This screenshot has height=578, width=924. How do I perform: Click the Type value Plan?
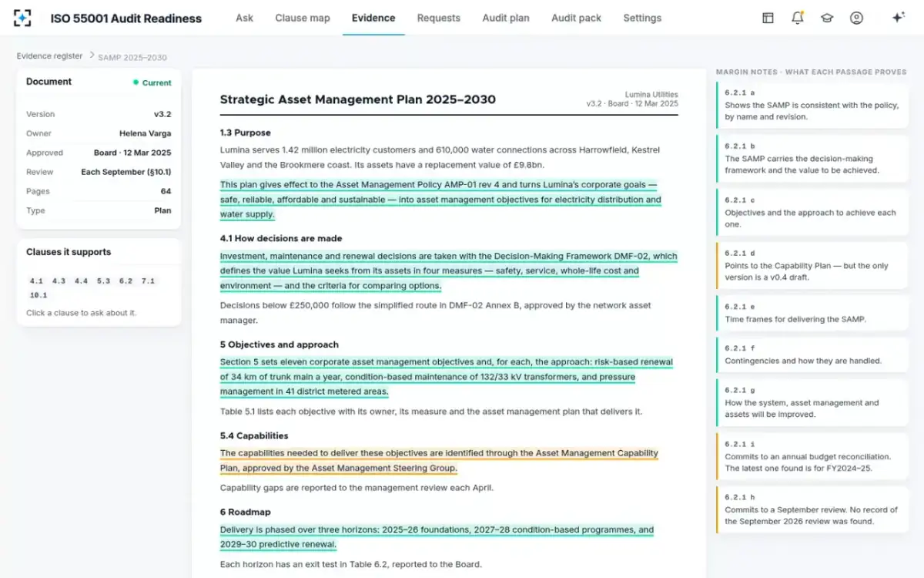point(162,210)
